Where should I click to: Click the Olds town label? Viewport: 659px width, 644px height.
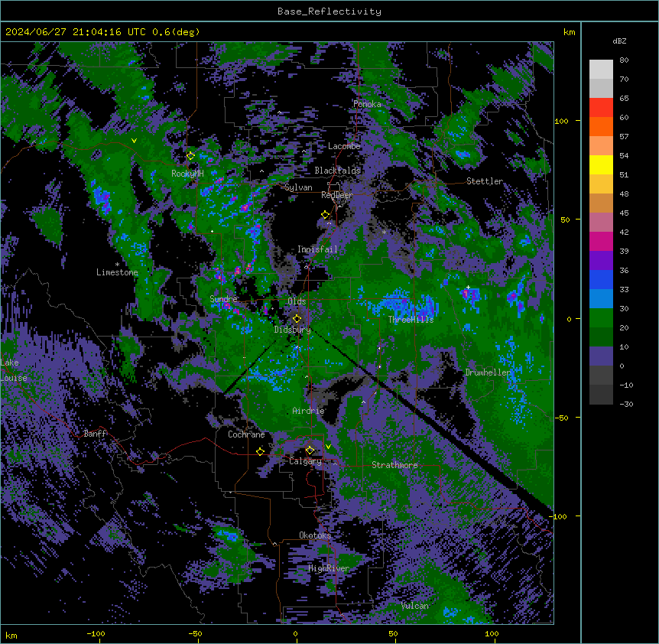[297, 301]
